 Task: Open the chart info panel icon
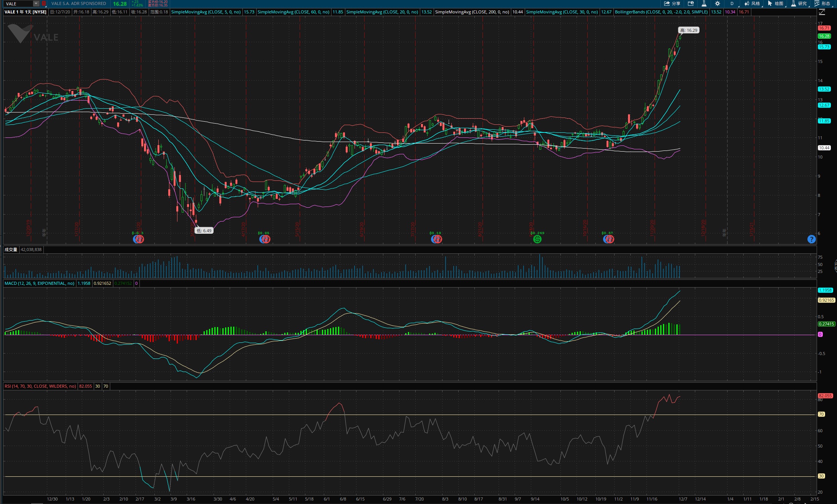pos(691,3)
